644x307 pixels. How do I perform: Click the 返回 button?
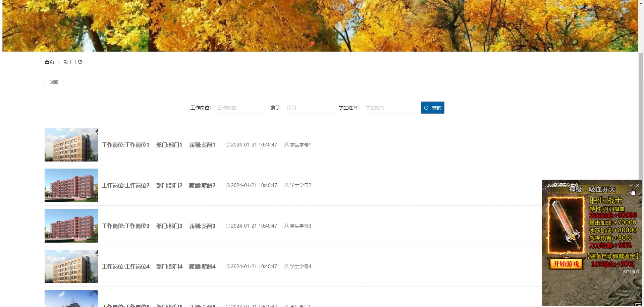coord(54,82)
